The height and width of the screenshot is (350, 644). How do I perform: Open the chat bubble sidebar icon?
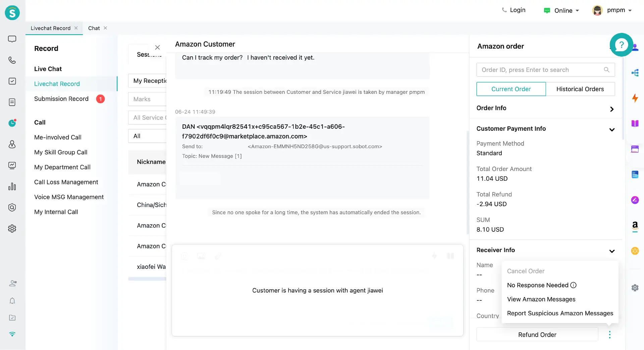click(12, 39)
